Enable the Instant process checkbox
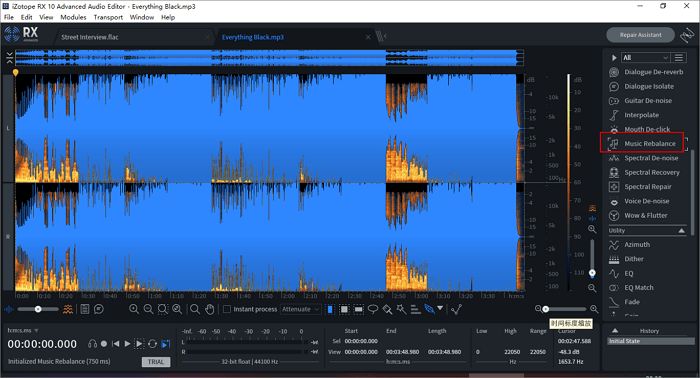The image size is (700, 378). (x=227, y=309)
